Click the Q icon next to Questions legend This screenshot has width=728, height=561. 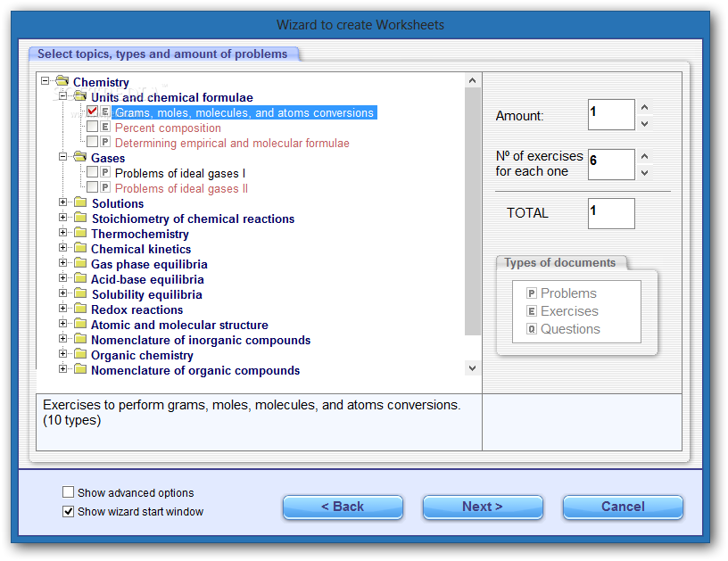(x=532, y=329)
